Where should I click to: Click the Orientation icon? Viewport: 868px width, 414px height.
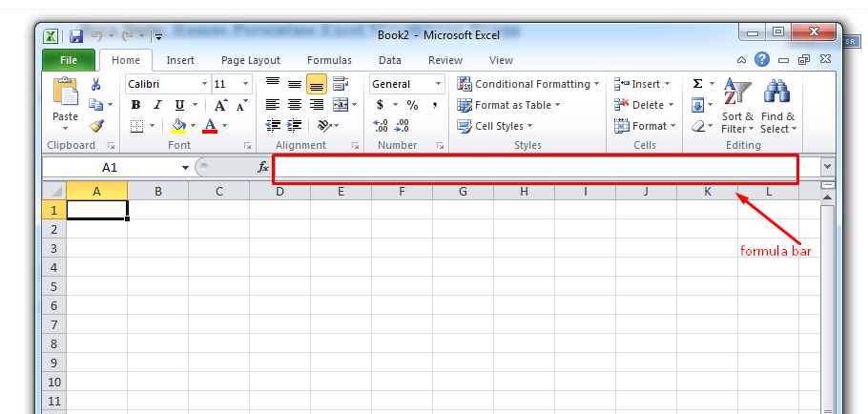(x=324, y=126)
